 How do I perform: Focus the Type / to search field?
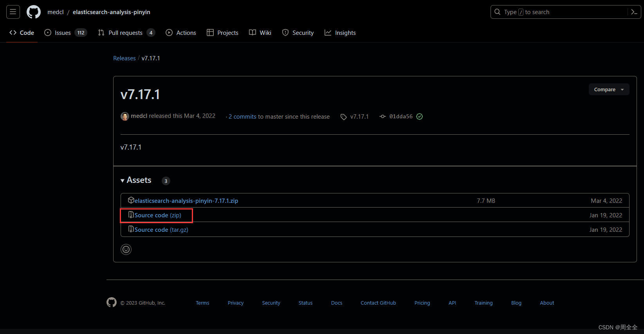(566, 12)
